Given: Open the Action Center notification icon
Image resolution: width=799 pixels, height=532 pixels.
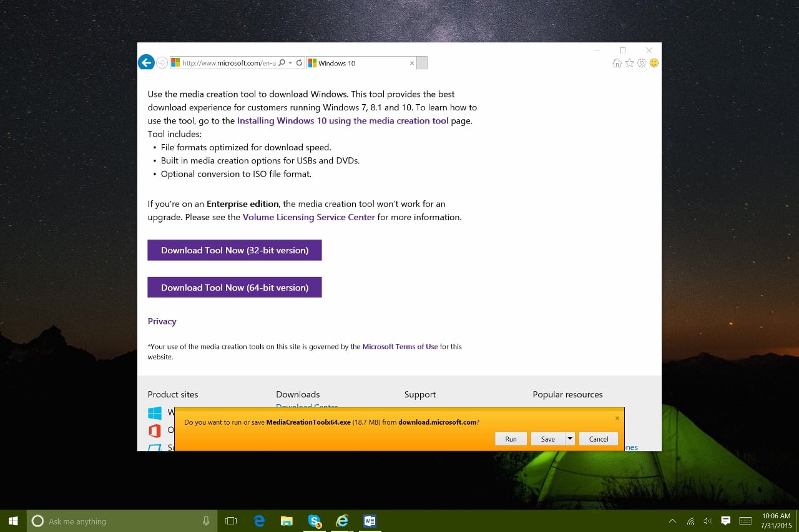Looking at the screenshot, I should 725,521.
